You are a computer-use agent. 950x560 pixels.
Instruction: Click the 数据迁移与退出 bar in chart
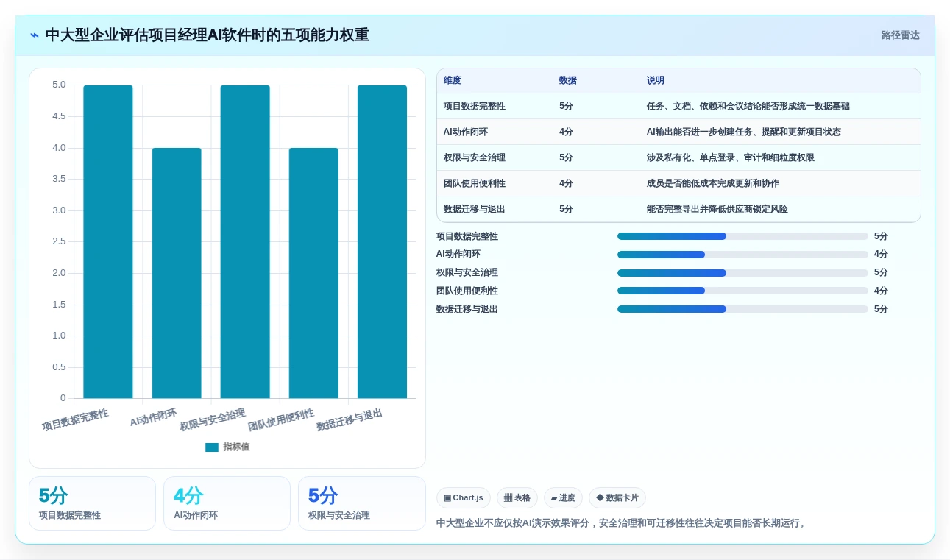382,241
